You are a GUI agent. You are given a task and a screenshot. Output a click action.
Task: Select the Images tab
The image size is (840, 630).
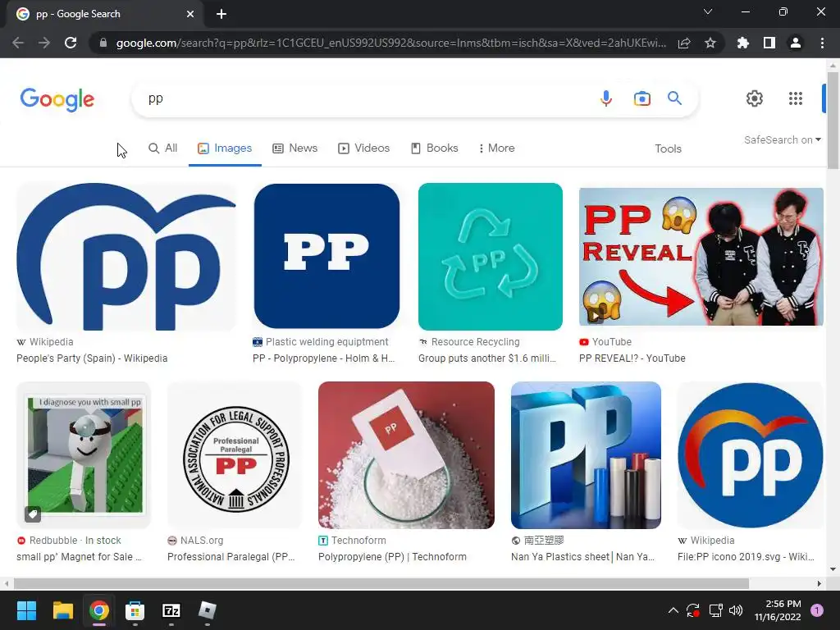tap(225, 148)
